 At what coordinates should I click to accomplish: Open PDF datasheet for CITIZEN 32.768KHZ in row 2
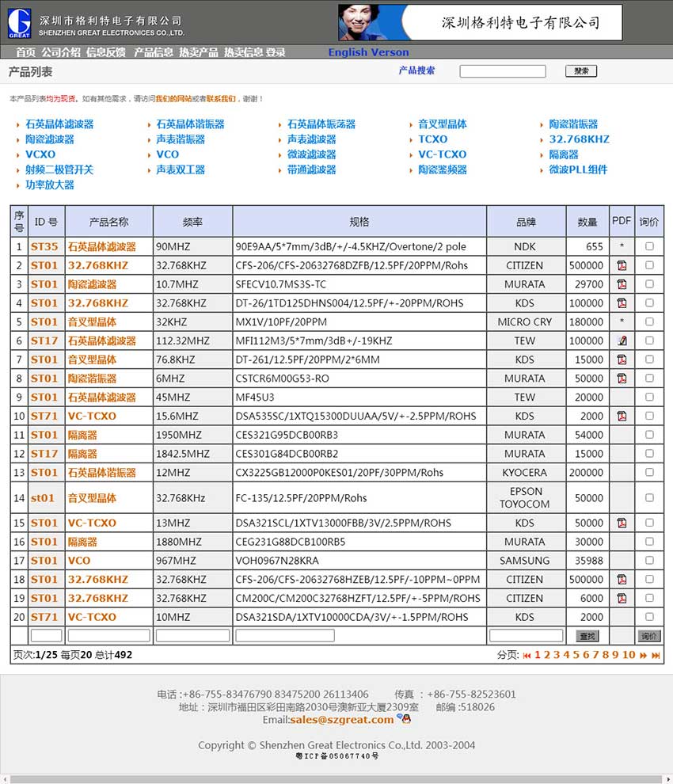coord(622,265)
